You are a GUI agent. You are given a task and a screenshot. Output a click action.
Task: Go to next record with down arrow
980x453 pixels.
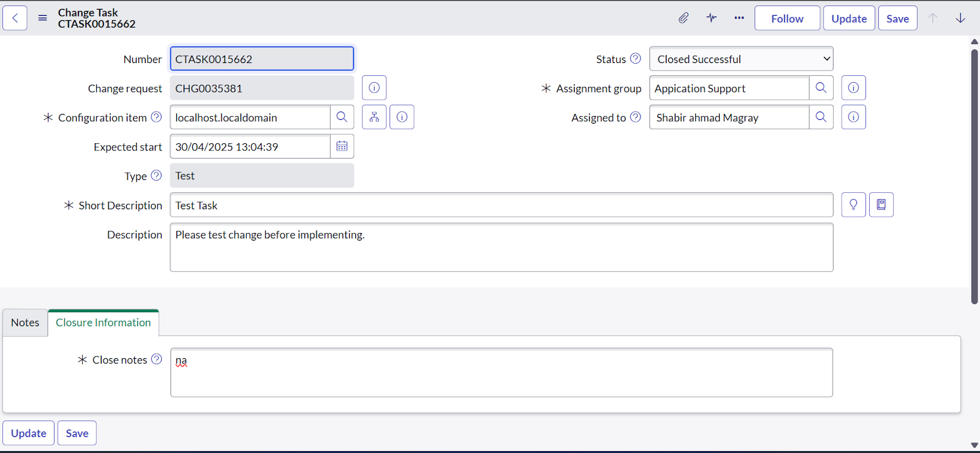pos(960,18)
